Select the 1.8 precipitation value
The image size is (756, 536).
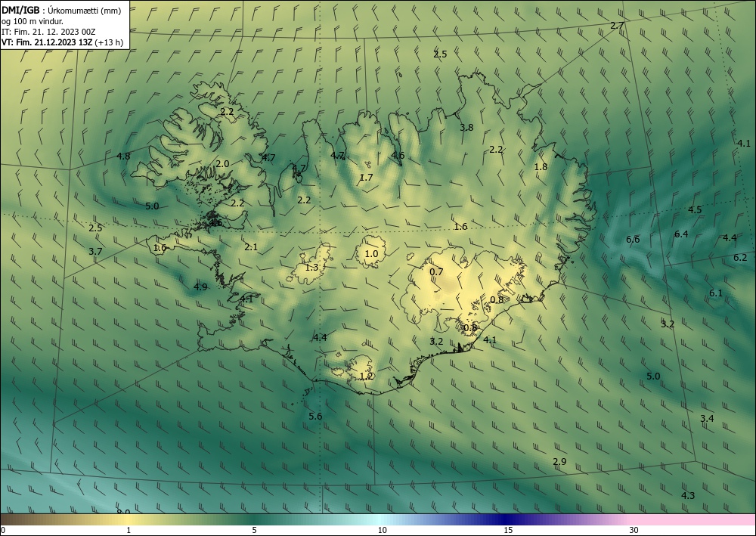coord(541,167)
